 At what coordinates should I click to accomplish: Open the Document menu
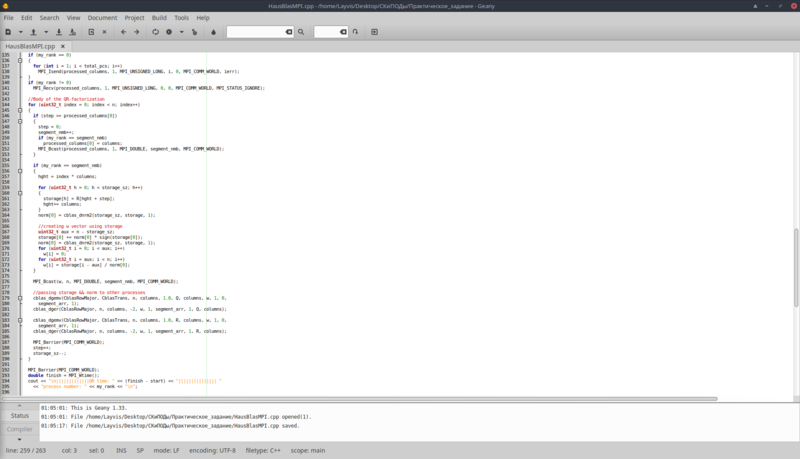click(x=102, y=18)
